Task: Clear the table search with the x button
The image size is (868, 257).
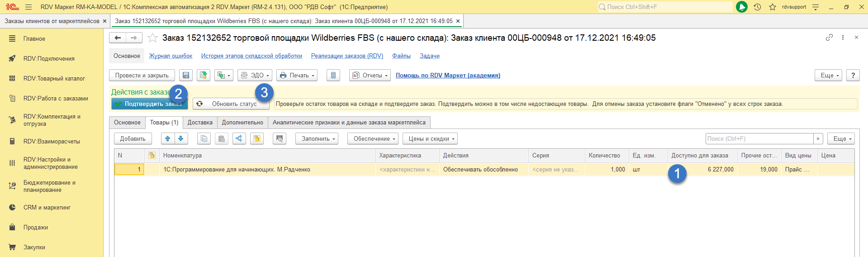Action: click(818, 139)
